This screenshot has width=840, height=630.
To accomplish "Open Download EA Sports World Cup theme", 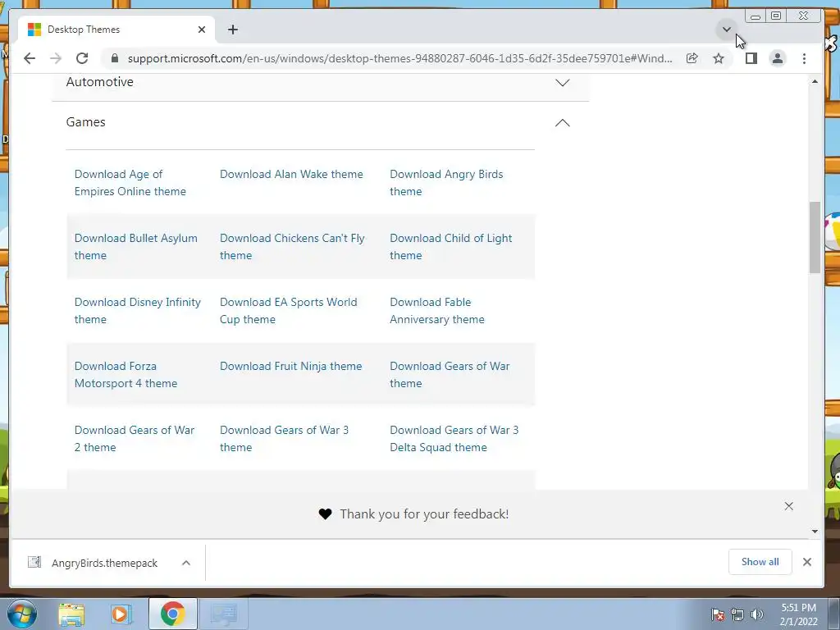I will pos(288,311).
